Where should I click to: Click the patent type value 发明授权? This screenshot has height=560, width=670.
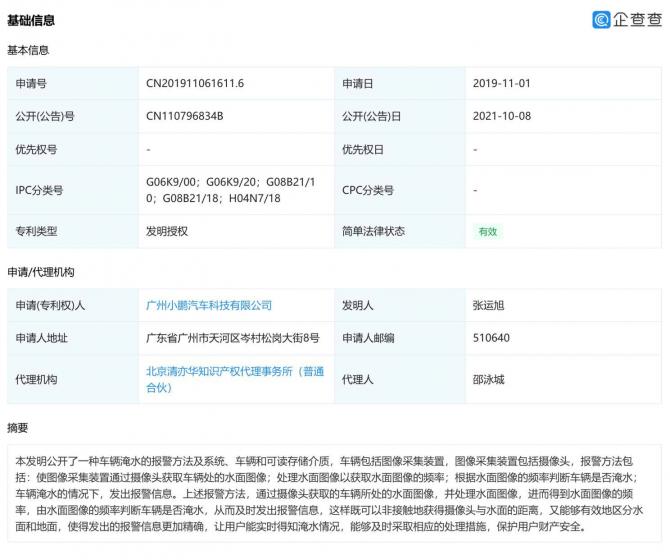point(167,231)
